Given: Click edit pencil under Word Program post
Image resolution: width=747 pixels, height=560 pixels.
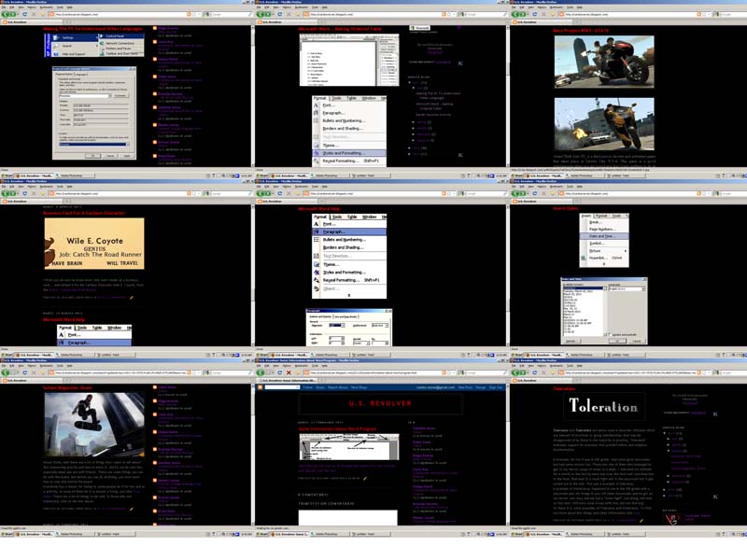Looking at the screenshot, I should pos(365,478).
